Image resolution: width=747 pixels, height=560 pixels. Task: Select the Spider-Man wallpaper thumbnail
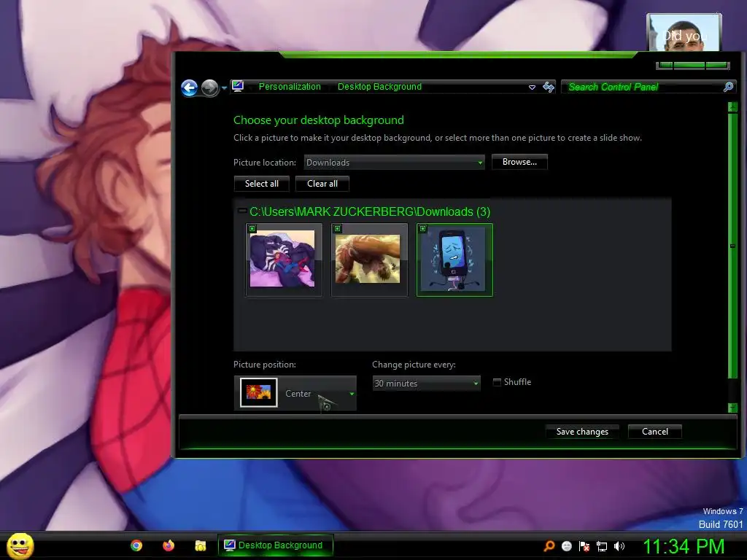click(284, 260)
